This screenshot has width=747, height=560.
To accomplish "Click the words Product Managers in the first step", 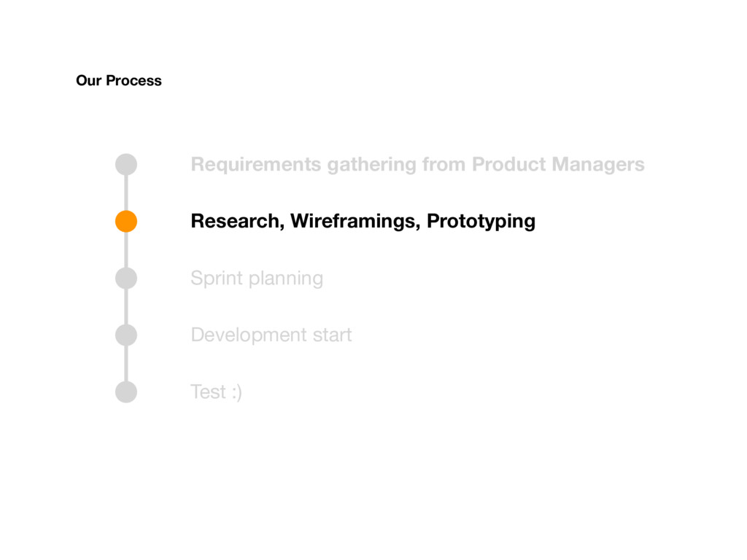I will pos(558,164).
